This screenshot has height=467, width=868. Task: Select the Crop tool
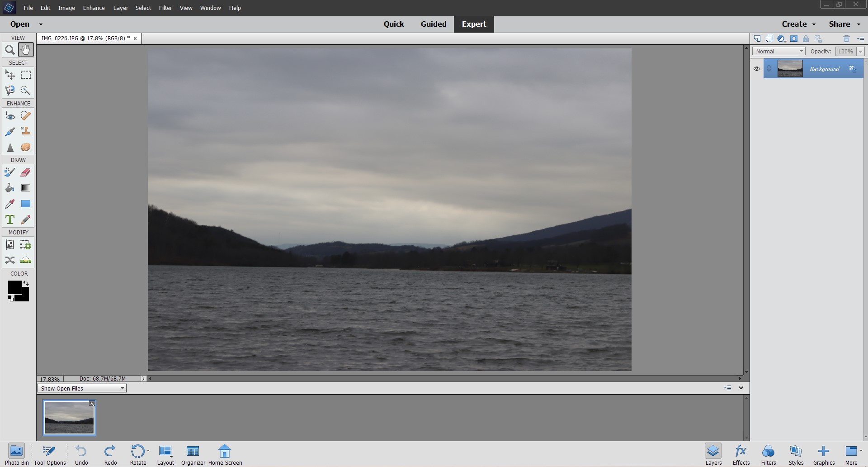tap(9, 245)
